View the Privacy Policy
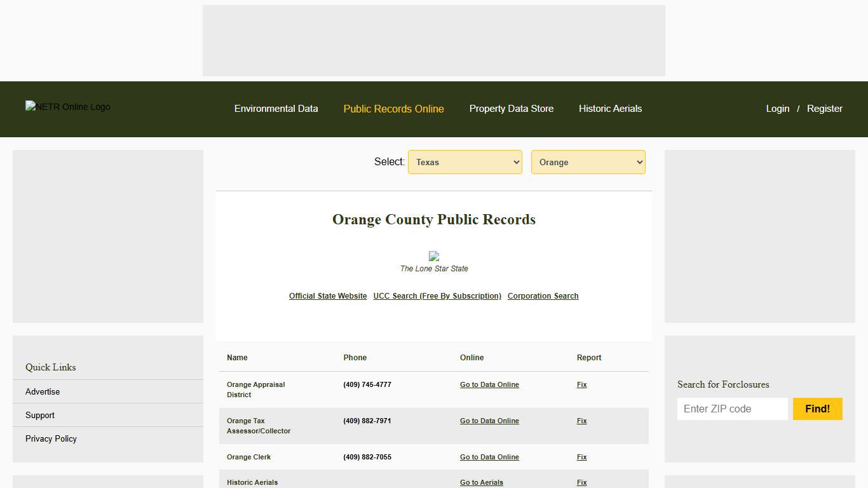This screenshot has width=868, height=488. [x=51, y=438]
